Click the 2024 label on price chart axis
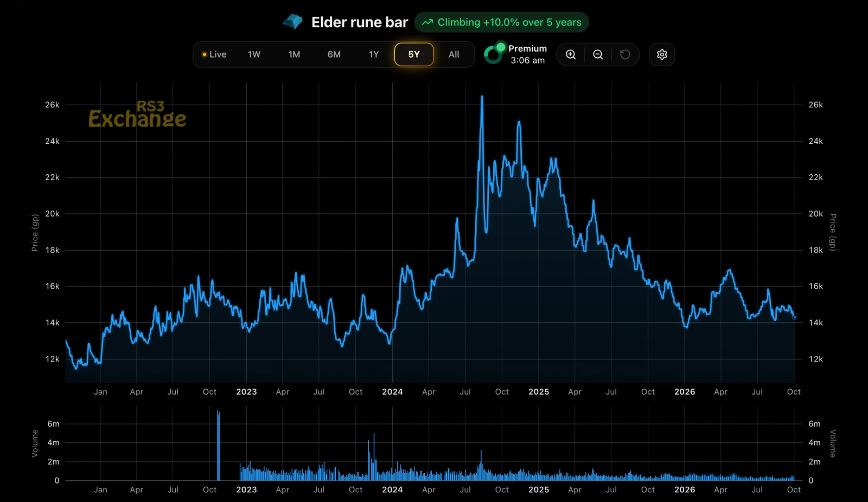This screenshot has height=502, width=868. (392, 392)
